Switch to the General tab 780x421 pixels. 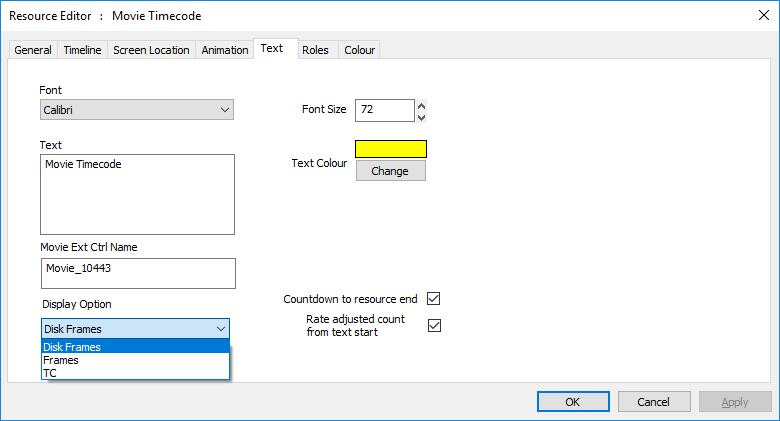33,50
